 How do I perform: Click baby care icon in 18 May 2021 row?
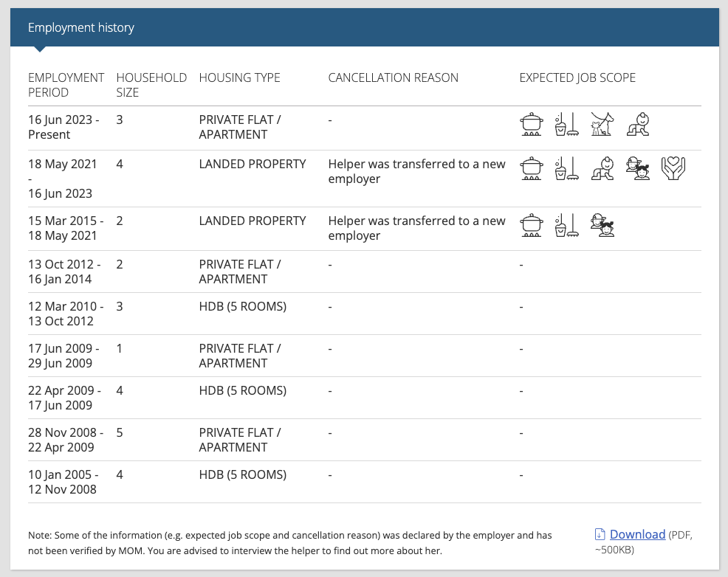(x=602, y=168)
